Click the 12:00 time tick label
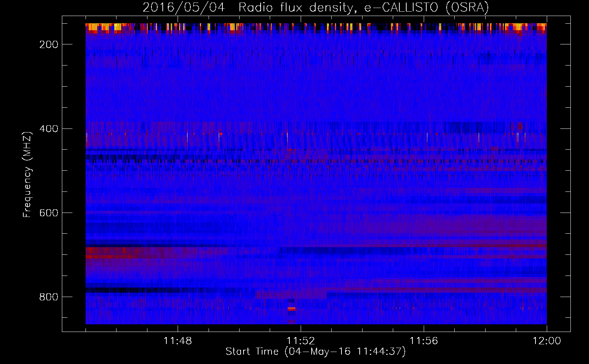Viewport: 589px width, 364px height. point(547,341)
